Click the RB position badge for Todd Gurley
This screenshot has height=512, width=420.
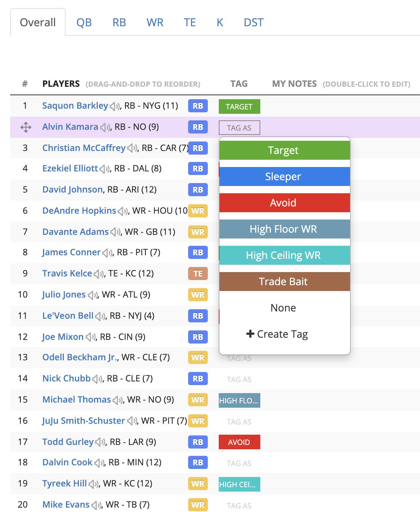click(x=198, y=442)
